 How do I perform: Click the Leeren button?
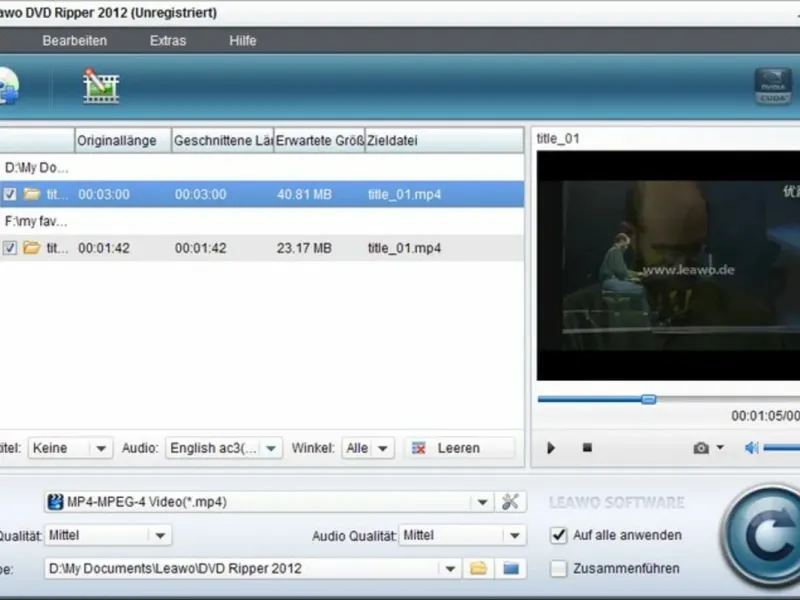(x=459, y=448)
